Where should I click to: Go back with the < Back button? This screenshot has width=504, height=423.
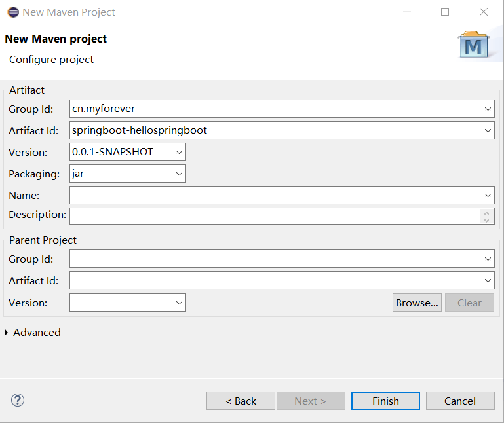(241, 401)
